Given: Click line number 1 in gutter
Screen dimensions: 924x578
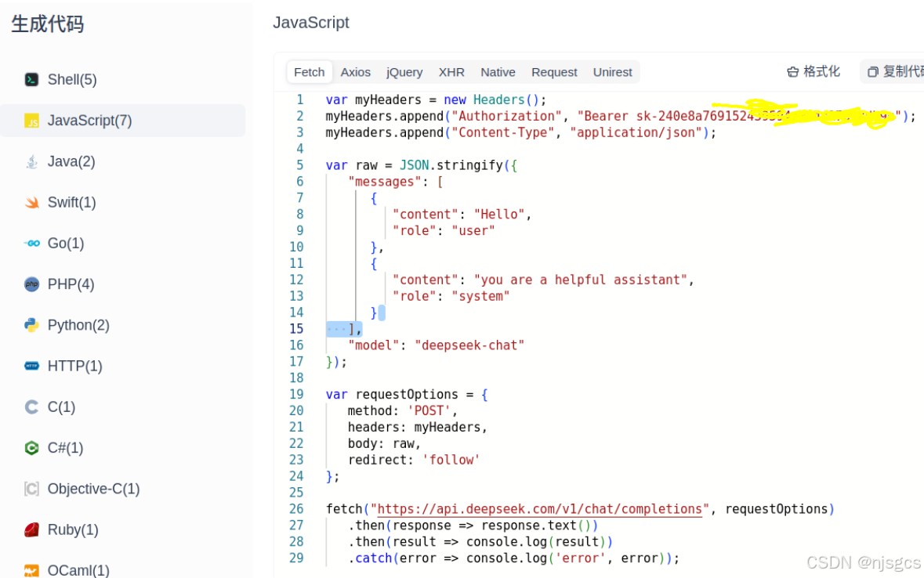Looking at the screenshot, I should point(300,99).
